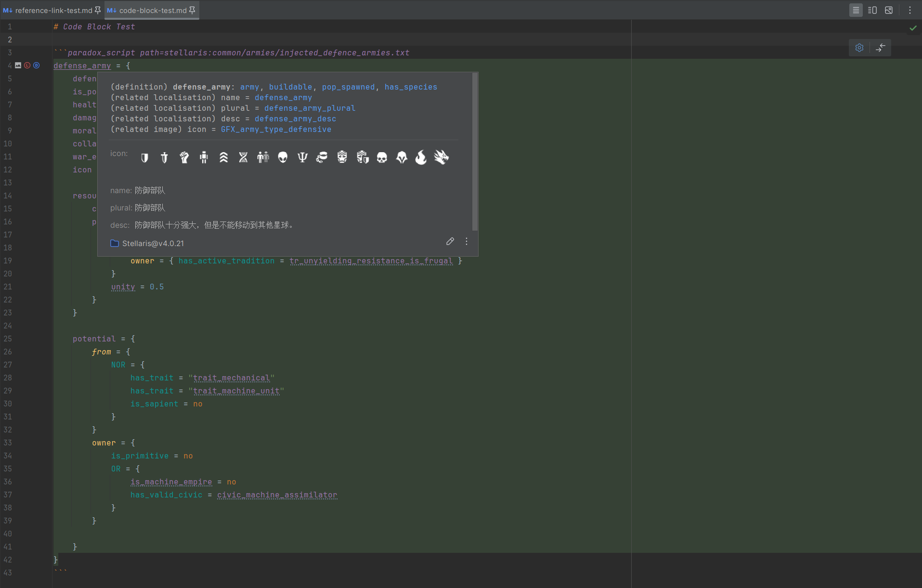Click 'civic_machine_assimilator' on line 37

click(277, 495)
